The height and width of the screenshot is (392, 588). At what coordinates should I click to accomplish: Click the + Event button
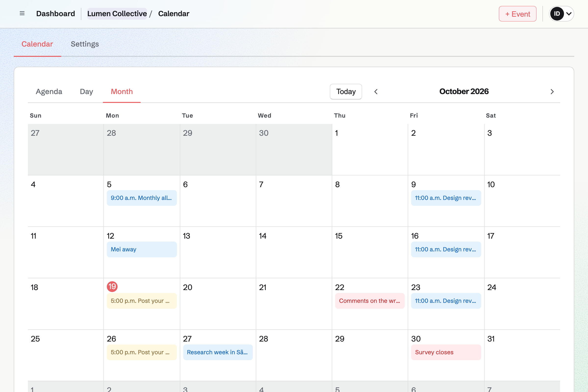click(517, 14)
